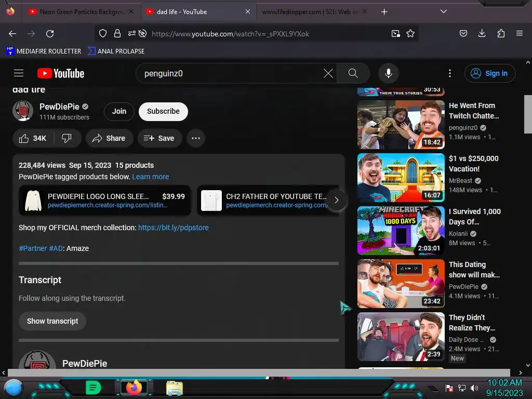Click the padlock site security icon
The height and width of the screenshot is (399, 532).
pos(117,34)
